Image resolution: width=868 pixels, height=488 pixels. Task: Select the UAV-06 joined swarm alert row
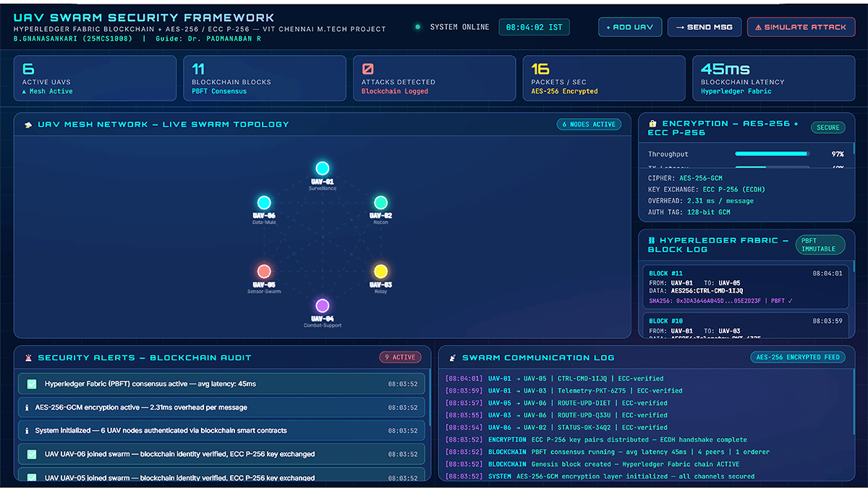pyautogui.click(x=221, y=454)
